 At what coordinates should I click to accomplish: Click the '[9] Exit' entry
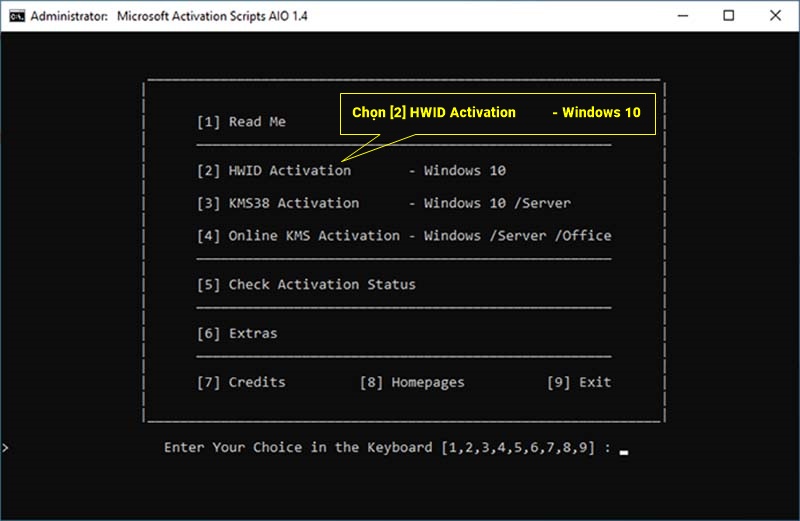[x=579, y=382]
